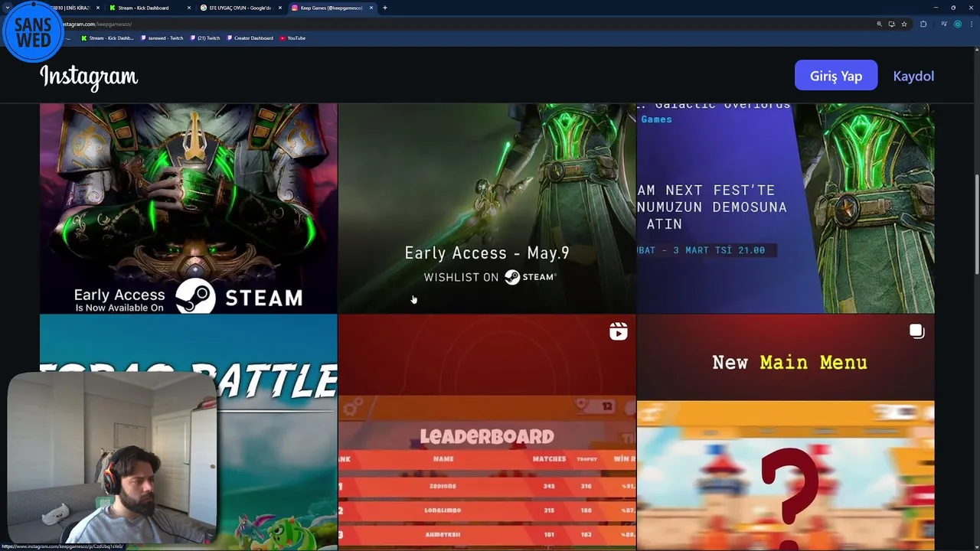Click the Giriş Yap button
This screenshot has height=551, width=980.
coord(836,76)
